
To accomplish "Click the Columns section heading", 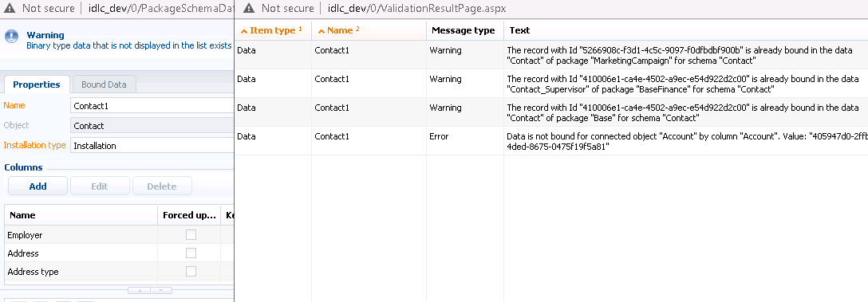I will click(23, 167).
